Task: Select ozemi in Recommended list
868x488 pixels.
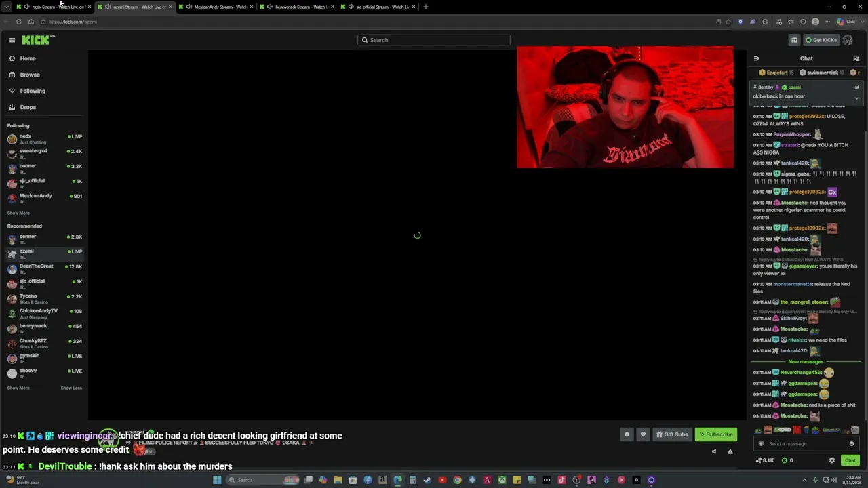Action: coord(44,253)
